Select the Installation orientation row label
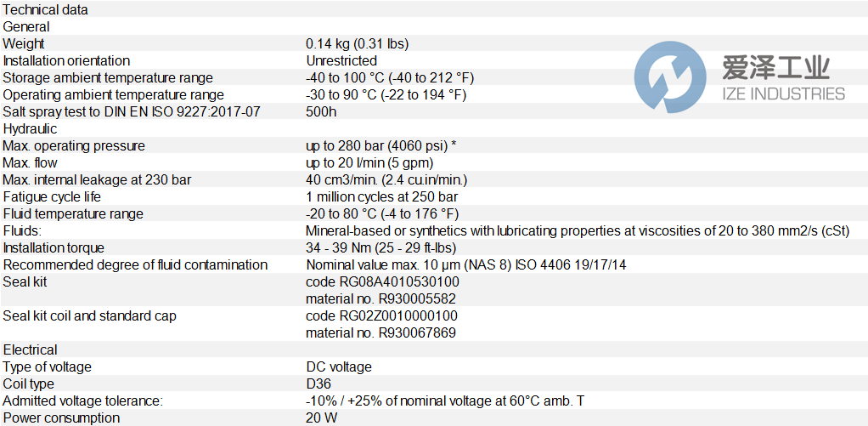The width and height of the screenshot is (868, 426). (x=67, y=60)
